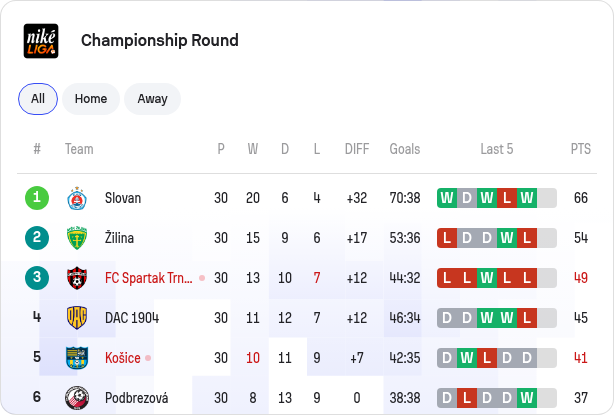
Task: Open the Košice team link
Action: [123, 358]
